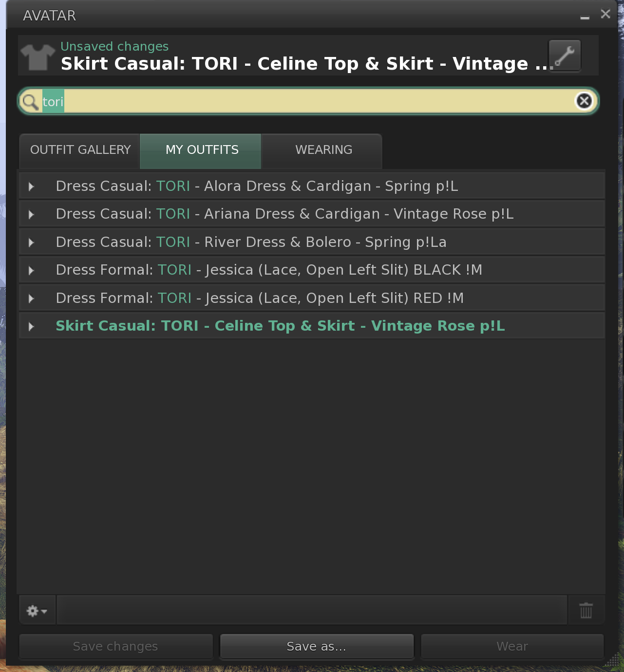
Task: Delete the selected outfit with the trash icon
Action: pos(586,610)
